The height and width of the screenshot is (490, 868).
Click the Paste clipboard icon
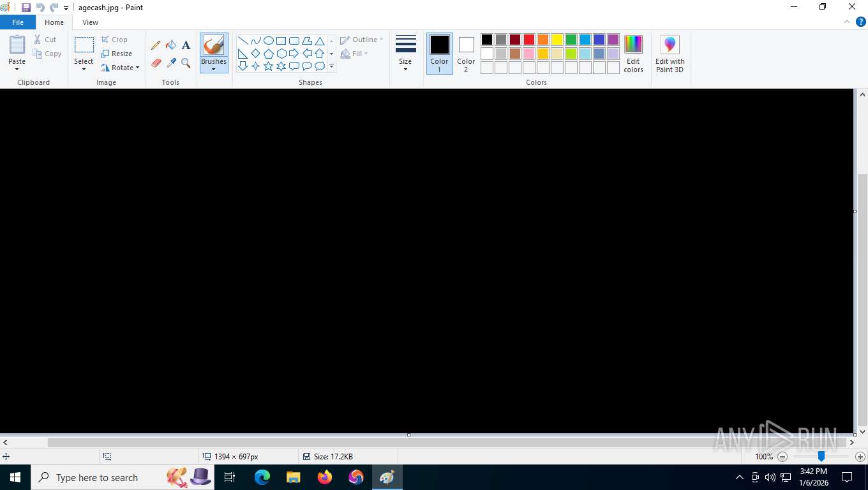tap(17, 45)
